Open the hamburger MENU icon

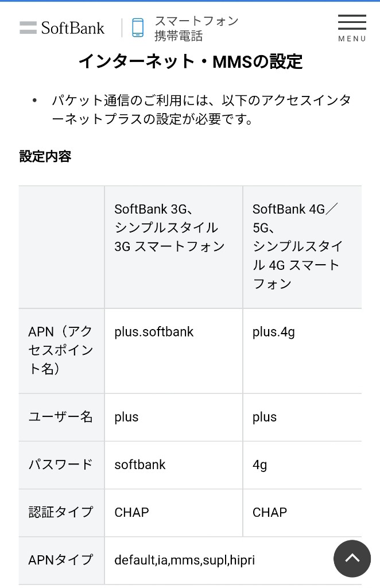click(x=352, y=28)
